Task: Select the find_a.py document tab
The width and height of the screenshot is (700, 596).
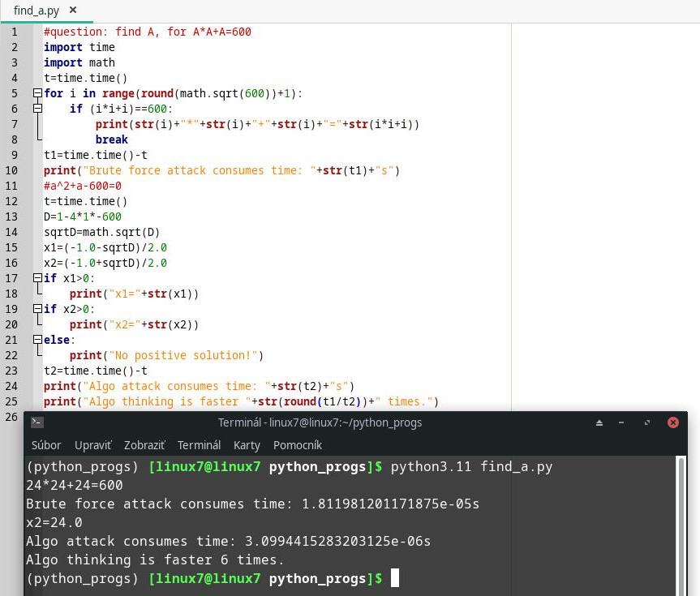Action: 37,11
